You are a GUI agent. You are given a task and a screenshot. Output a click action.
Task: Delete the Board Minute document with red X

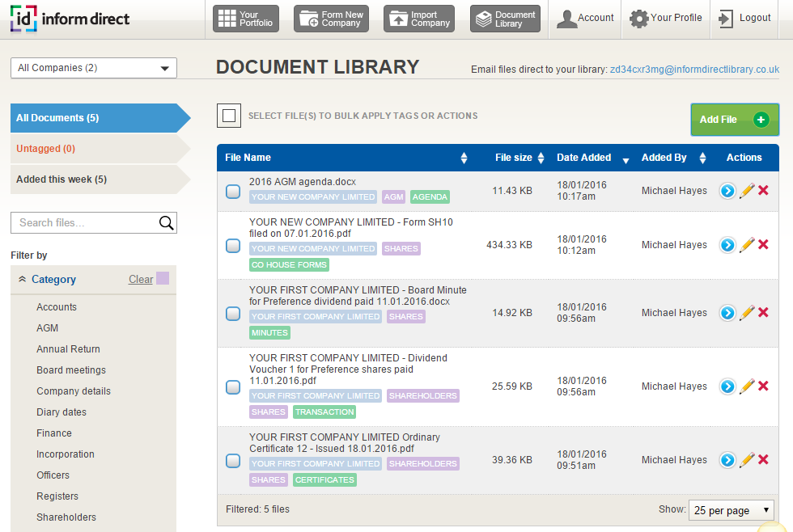click(x=763, y=312)
